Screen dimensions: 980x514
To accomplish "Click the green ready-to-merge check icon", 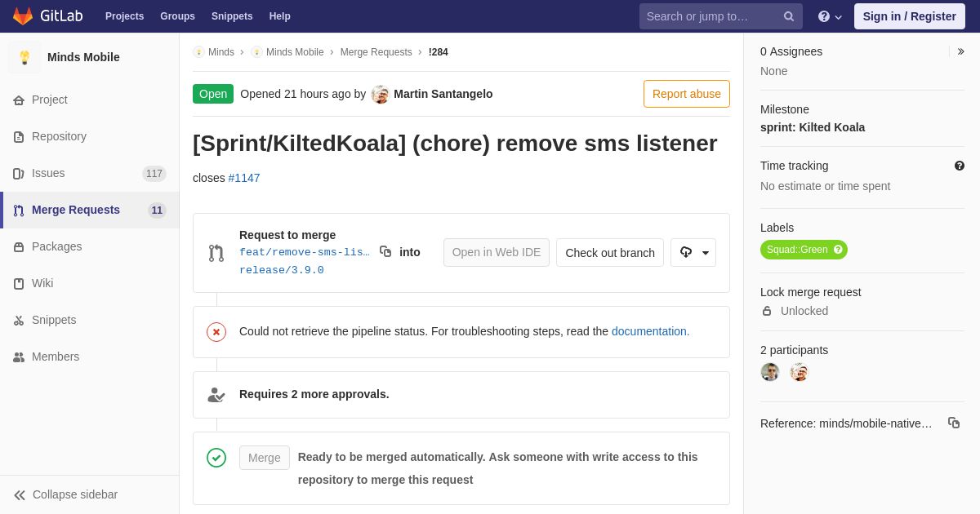I will click(216, 458).
